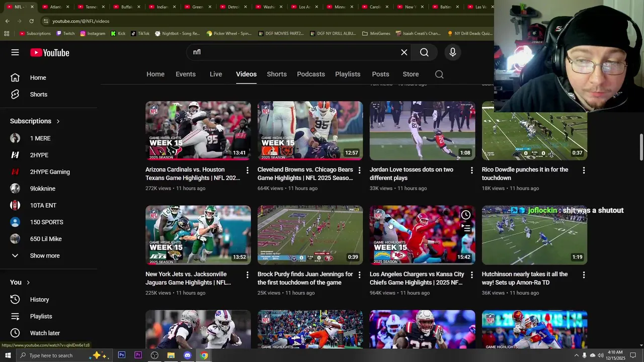This screenshot has width=644, height=362.
Task: Click Rico Dowdle punches it in title
Action: point(525,174)
